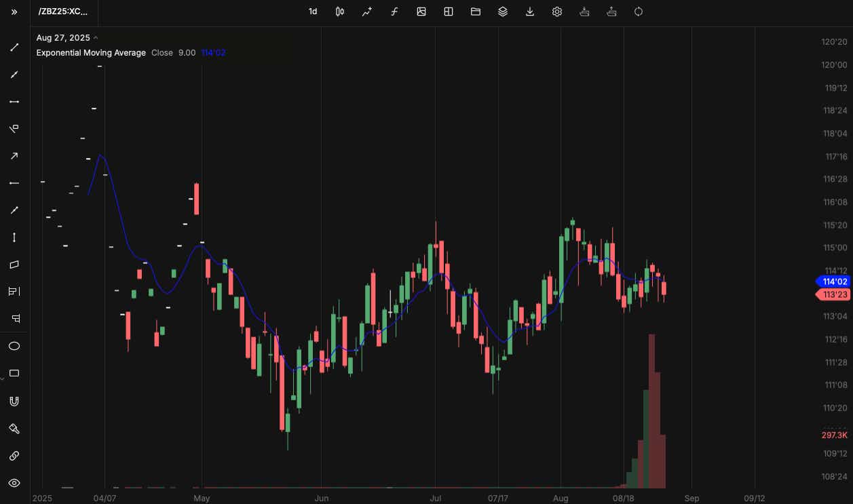
Task: Select the ellipse drawing tool
Action: click(x=14, y=346)
